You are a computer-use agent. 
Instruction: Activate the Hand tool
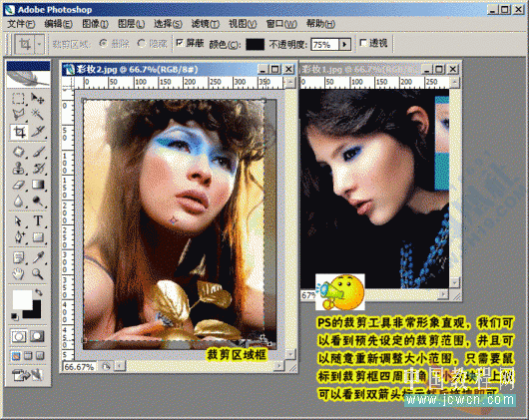click(19, 274)
